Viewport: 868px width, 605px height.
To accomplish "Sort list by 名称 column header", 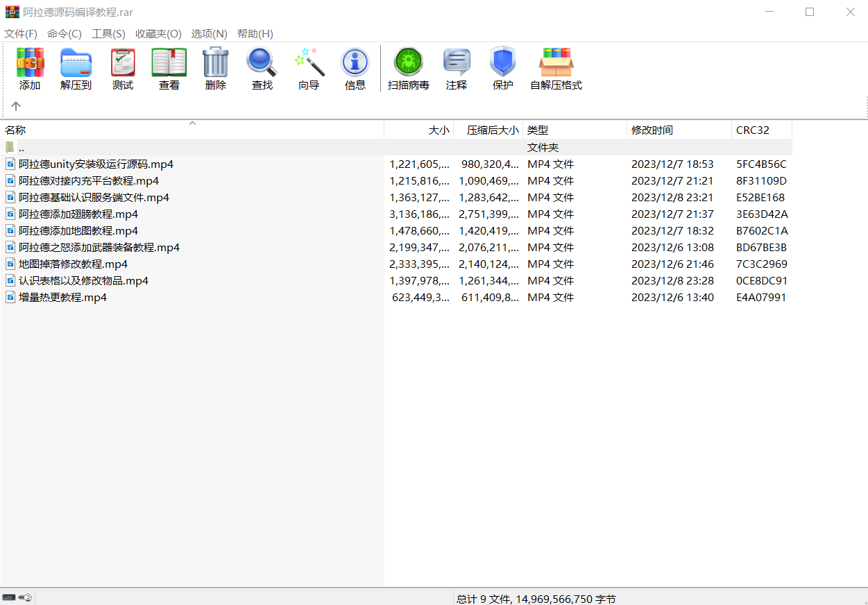I will [15, 130].
